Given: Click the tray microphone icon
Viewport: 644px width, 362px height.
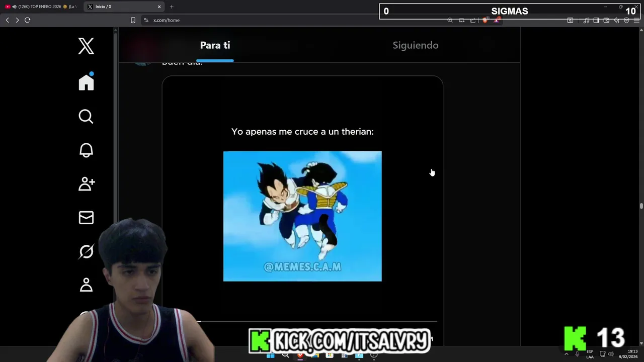Looking at the screenshot, I should pos(577,354).
